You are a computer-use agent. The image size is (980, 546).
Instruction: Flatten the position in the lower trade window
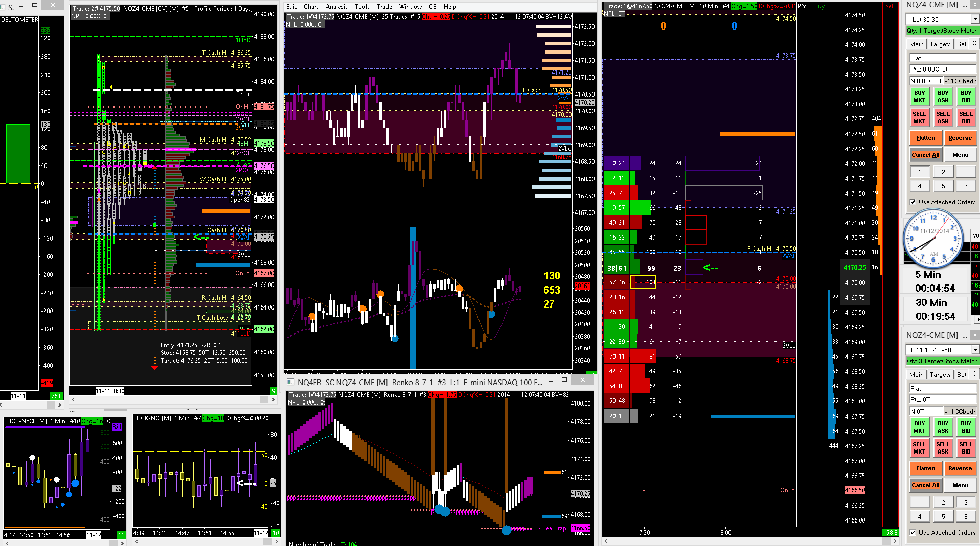(925, 468)
